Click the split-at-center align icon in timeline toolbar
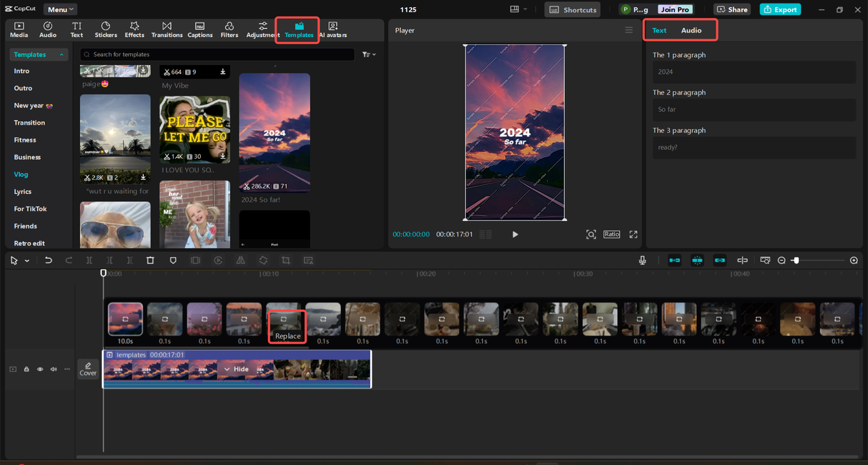868x465 pixels. [743, 260]
